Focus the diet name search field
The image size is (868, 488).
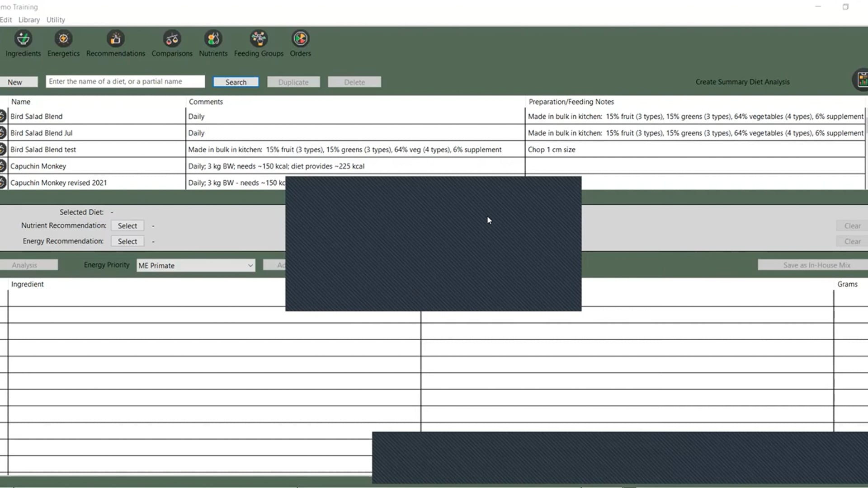pyautogui.click(x=125, y=81)
